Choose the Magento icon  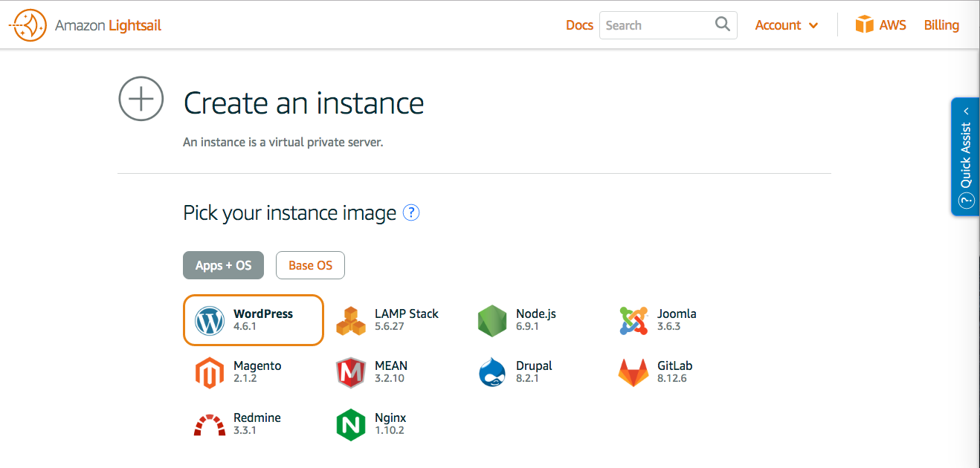tap(210, 373)
